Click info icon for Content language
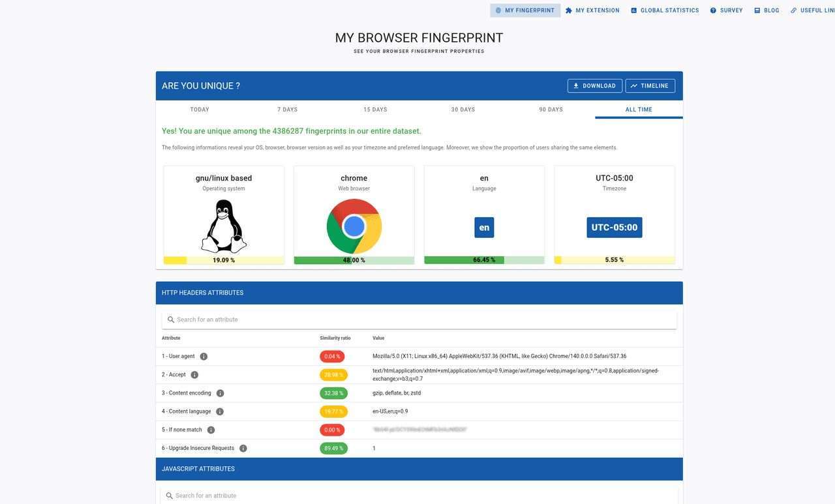The width and height of the screenshot is (835, 504). (220, 411)
